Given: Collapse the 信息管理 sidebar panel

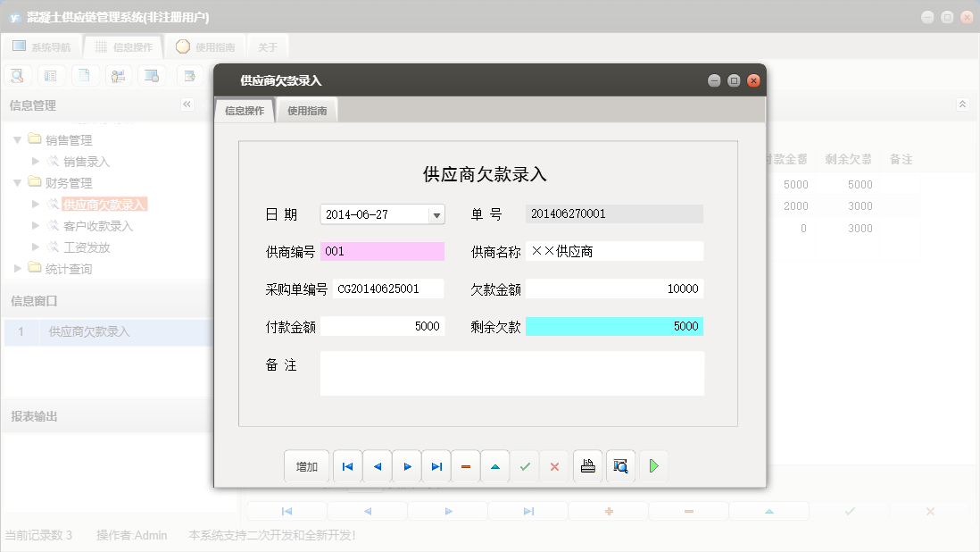Looking at the screenshot, I should (x=187, y=105).
